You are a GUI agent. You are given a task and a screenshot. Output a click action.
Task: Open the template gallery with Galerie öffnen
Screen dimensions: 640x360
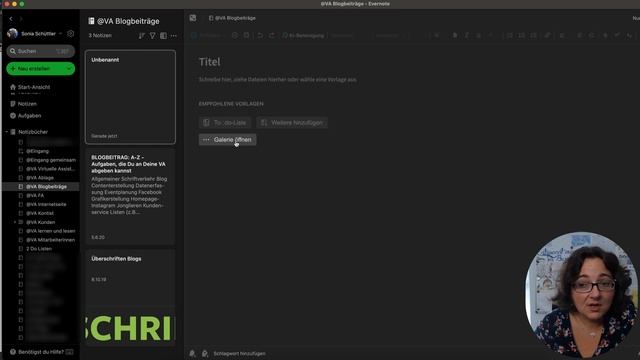[227, 140]
